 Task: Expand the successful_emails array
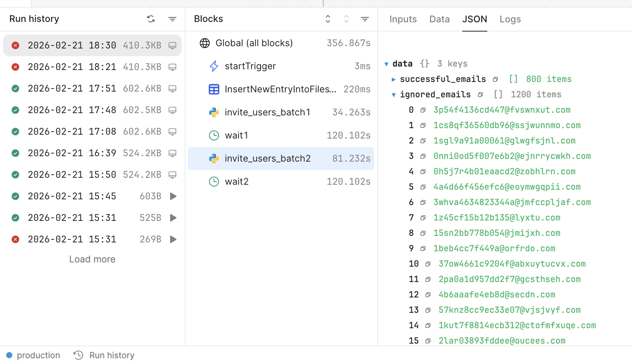pos(393,79)
